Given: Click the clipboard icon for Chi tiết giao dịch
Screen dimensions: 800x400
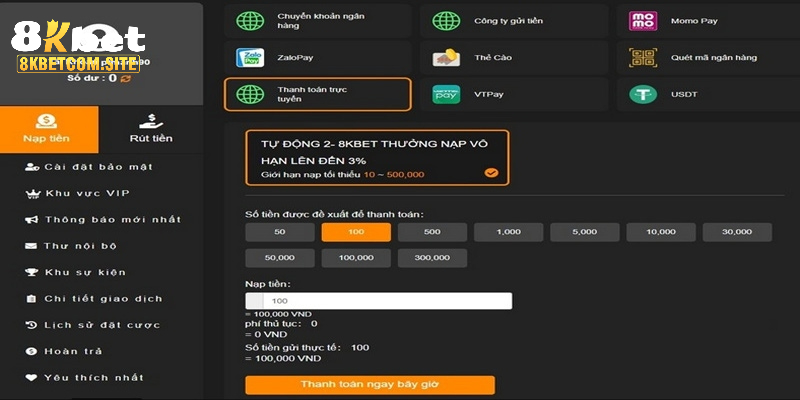Looking at the screenshot, I should pyautogui.click(x=31, y=299).
